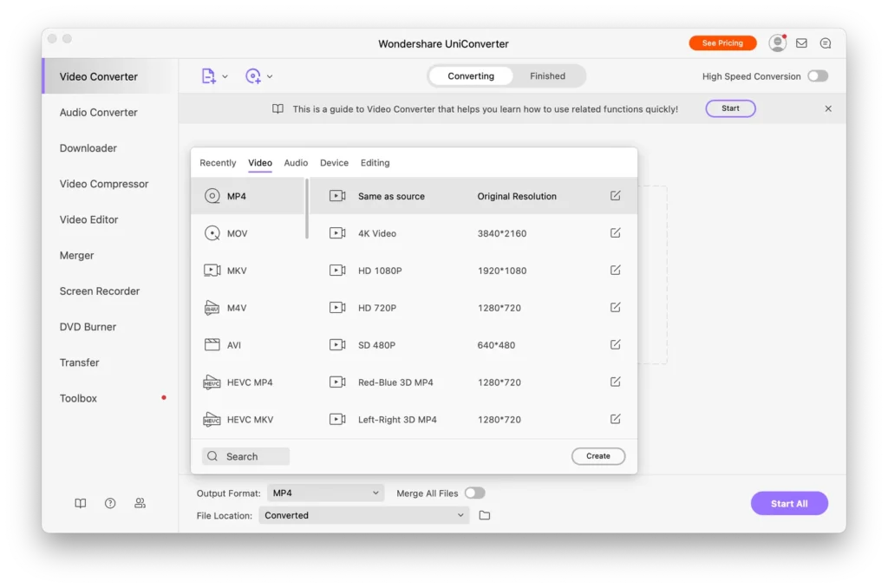Click the AVI format icon

(212, 344)
